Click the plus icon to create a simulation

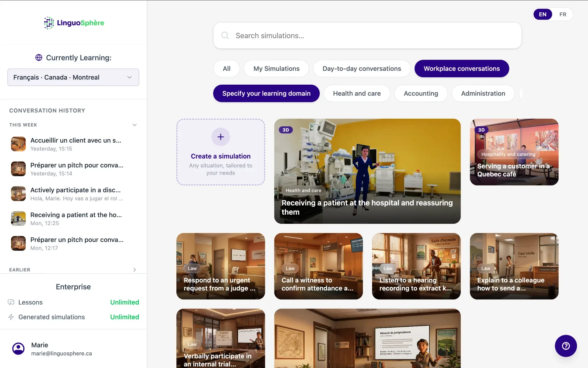coord(221,137)
